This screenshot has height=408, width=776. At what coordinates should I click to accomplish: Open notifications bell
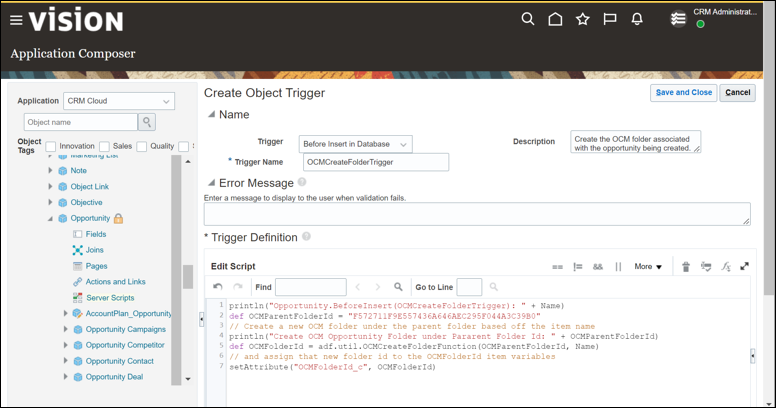637,19
